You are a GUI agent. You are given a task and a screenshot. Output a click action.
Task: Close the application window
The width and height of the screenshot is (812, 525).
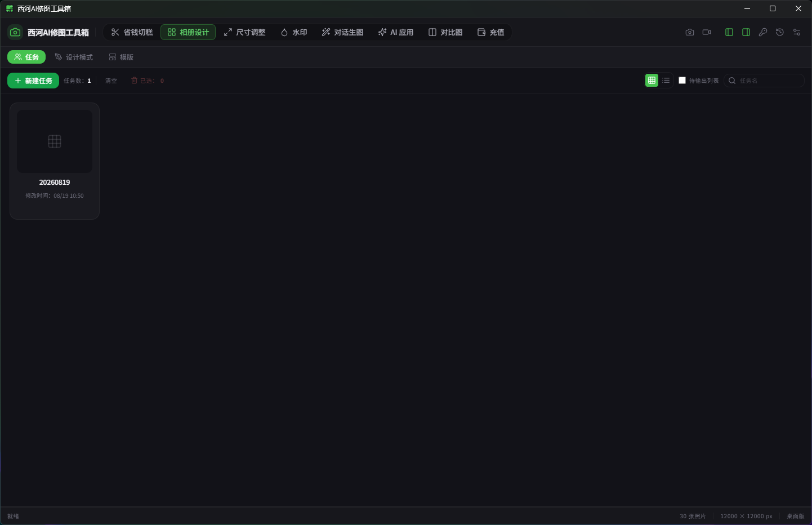click(x=798, y=8)
